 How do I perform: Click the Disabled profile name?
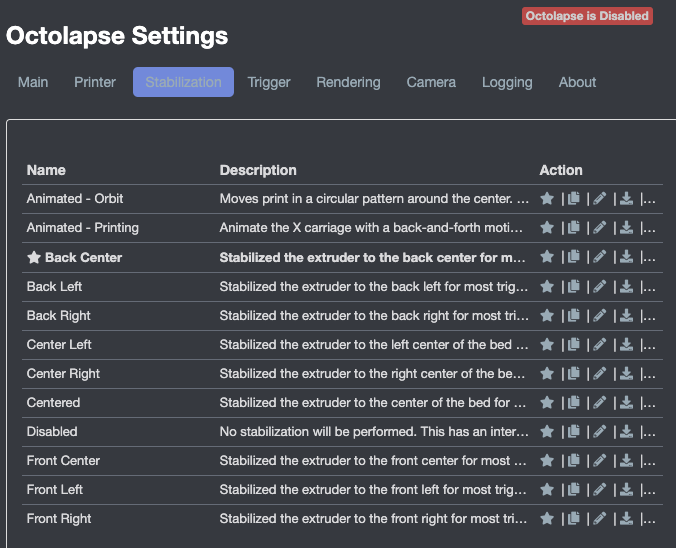tap(52, 432)
